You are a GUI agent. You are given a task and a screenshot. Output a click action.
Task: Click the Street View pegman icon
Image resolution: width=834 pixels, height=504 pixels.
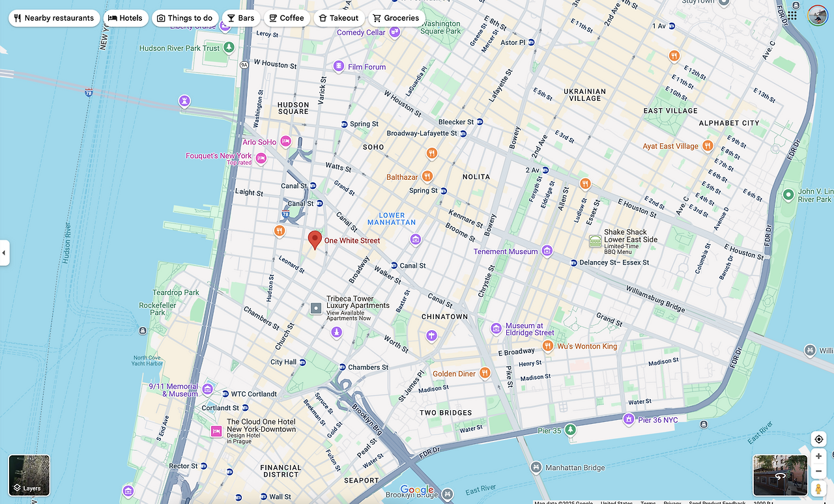click(x=818, y=488)
